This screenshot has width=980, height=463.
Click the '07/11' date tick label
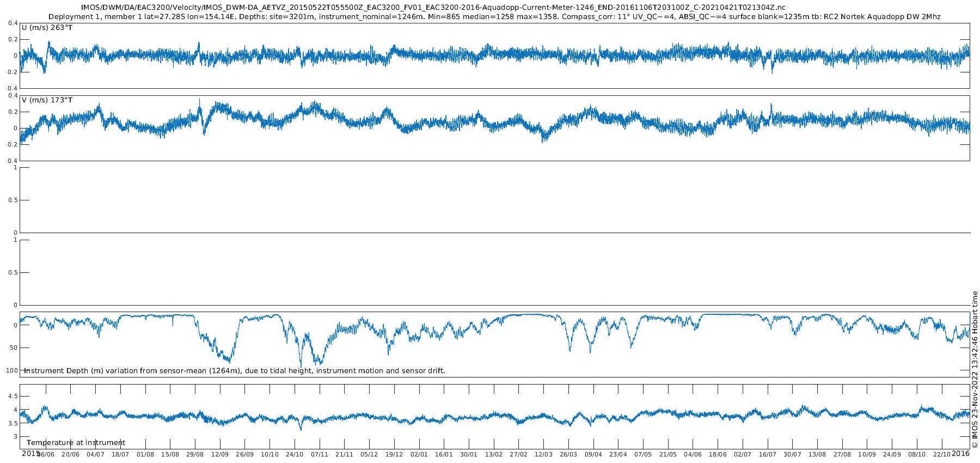tap(320, 454)
